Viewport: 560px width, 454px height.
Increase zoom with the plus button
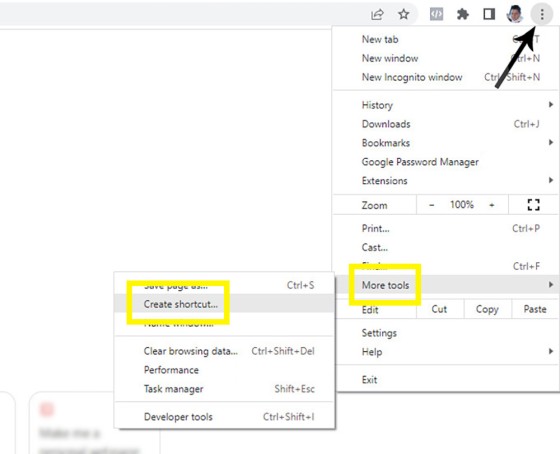pyautogui.click(x=492, y=205)
